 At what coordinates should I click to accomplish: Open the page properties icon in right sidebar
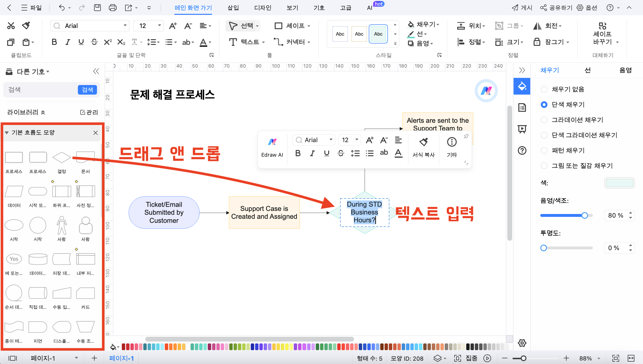tap(522, 107)
